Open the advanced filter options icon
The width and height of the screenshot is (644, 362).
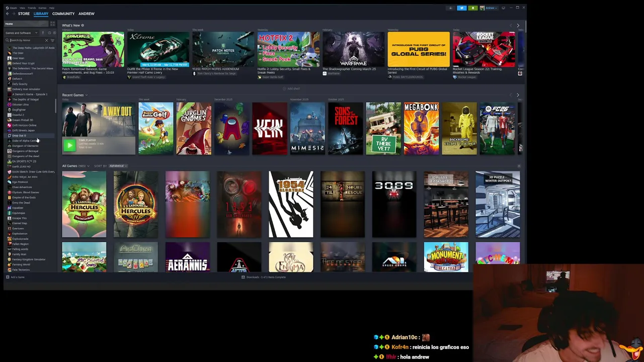pos(52,40)
